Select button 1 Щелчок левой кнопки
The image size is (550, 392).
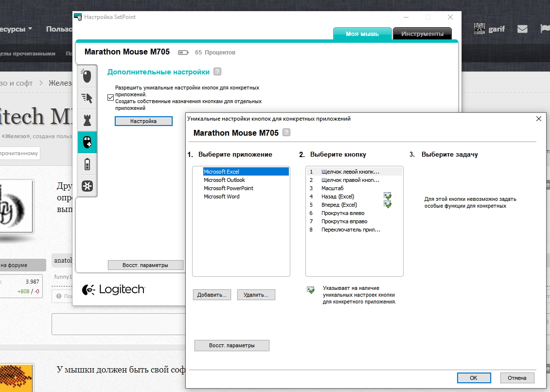[355, 172]
